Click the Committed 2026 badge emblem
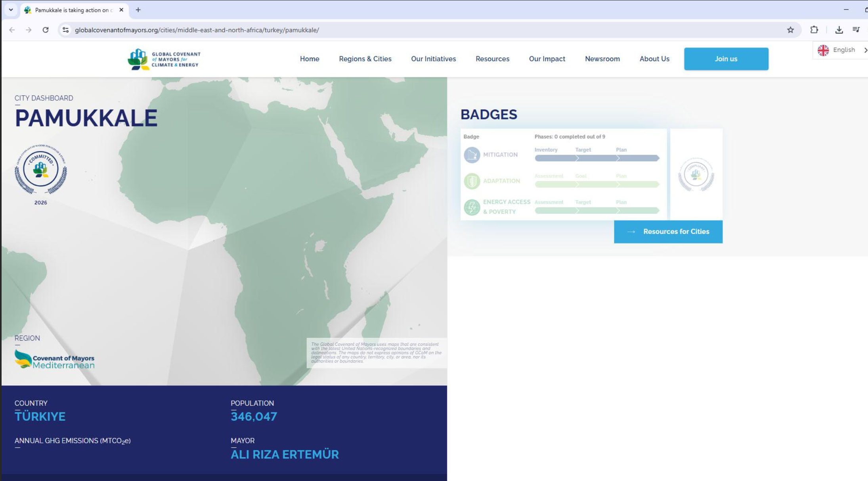 point(41,169)
